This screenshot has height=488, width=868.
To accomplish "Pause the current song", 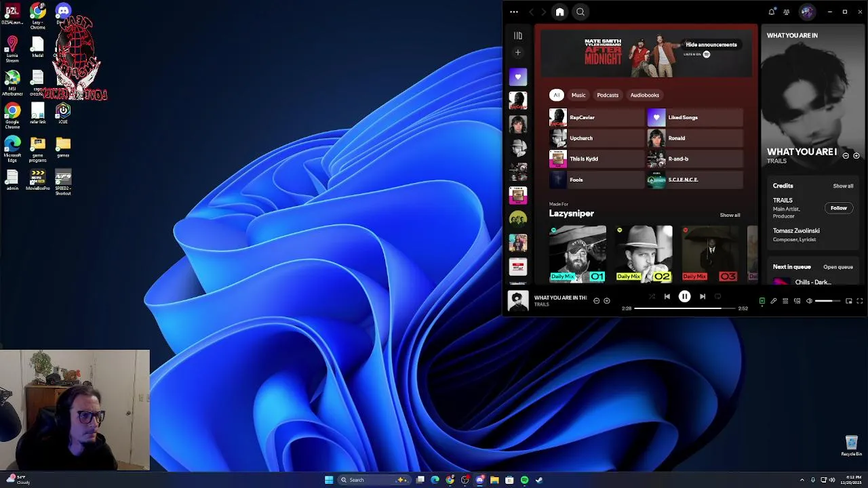I will [684, 296].
